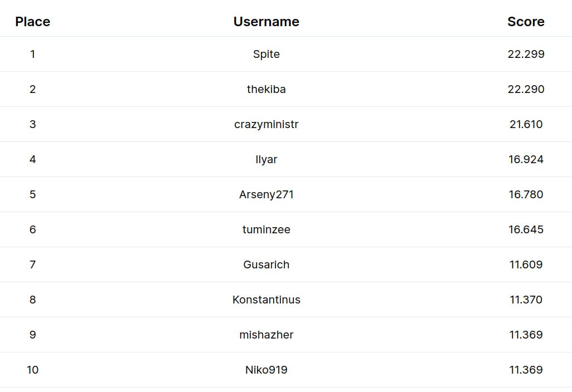Select the Konstantinus username

pyautogui.click(x=266, y=300)
